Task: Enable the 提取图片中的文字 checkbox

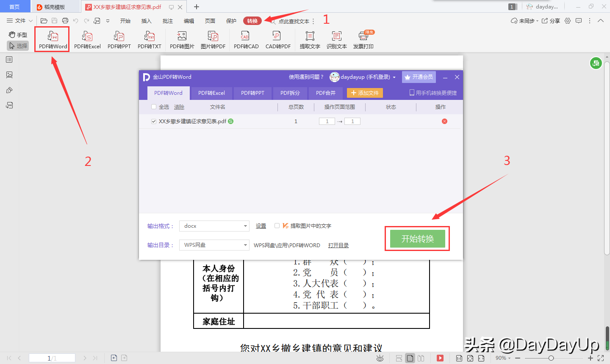Action: 277,226
